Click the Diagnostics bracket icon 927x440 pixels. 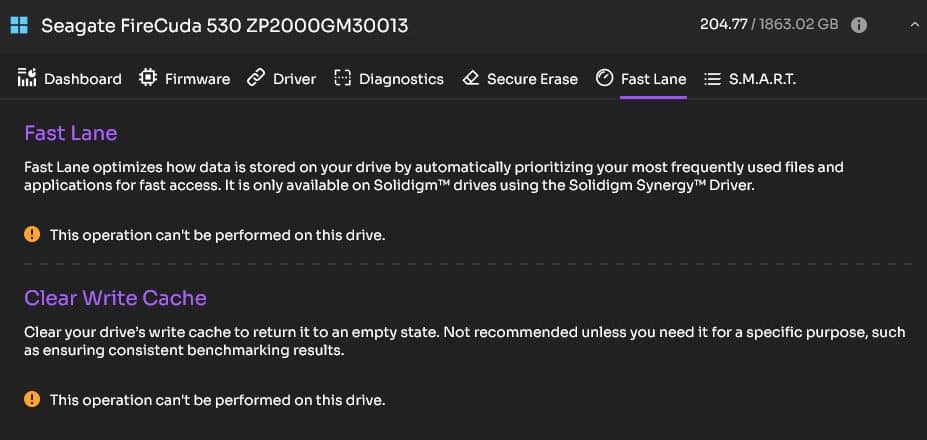coord(342,78)
